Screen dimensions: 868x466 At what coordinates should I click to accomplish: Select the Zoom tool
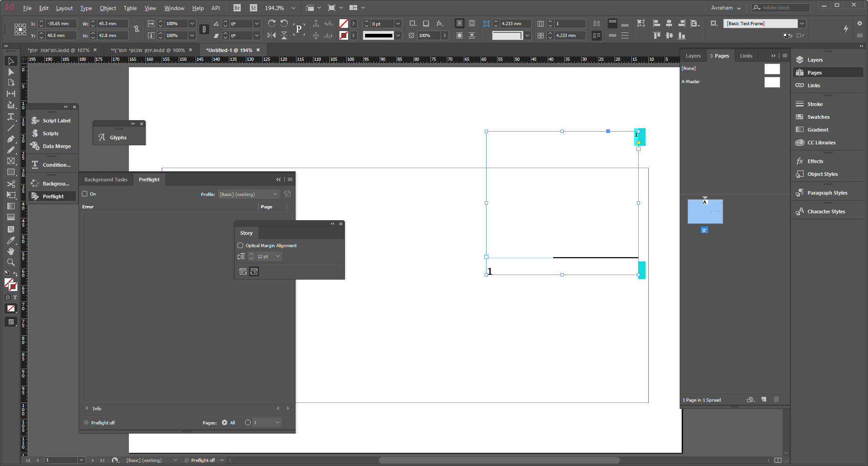coord(11,262)
